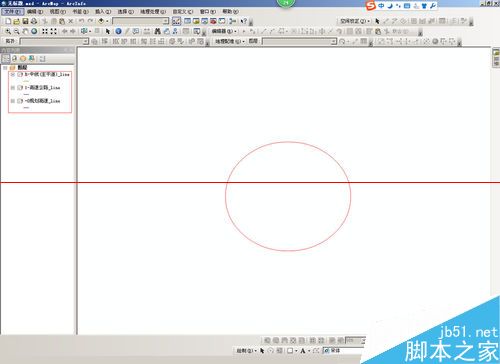Click the font name box showing 宋体

[x=343, y=351]
